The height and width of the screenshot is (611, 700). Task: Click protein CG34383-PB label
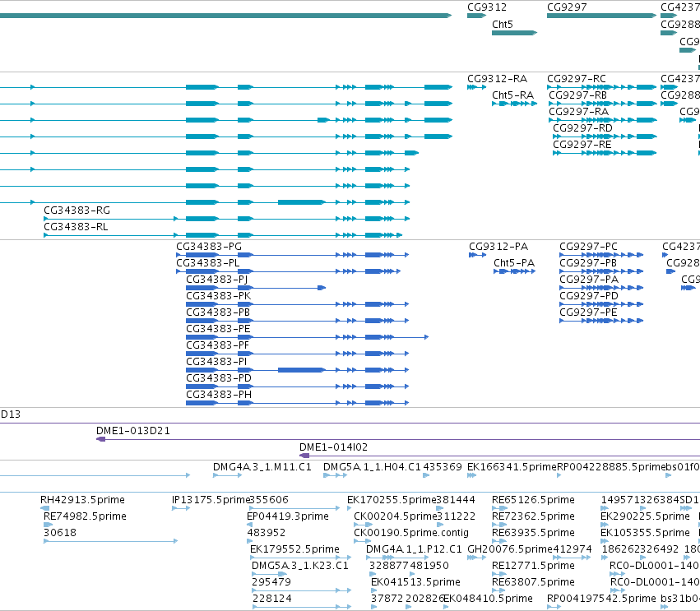[x=218, y=312]
